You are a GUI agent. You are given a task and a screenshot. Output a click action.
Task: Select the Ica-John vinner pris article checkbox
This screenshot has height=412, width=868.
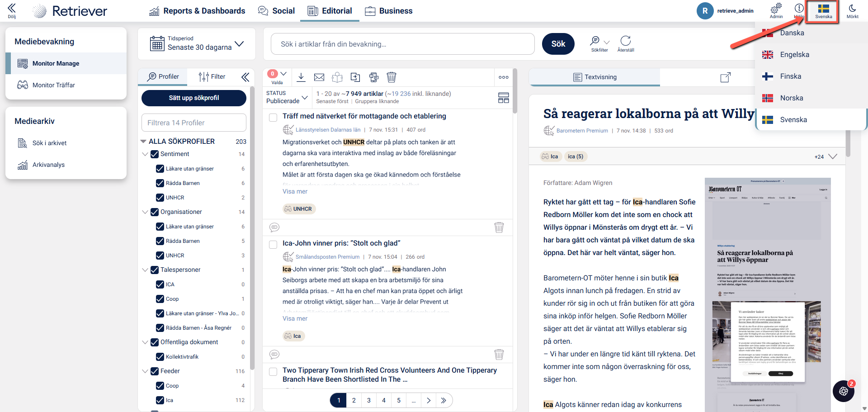(x=273, y=245)
